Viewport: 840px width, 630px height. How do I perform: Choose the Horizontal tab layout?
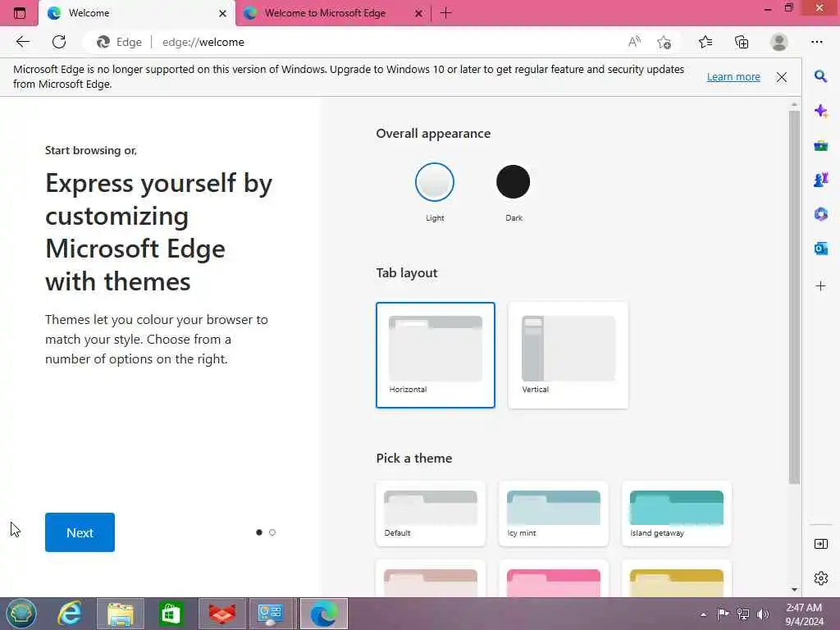[435, 355]
